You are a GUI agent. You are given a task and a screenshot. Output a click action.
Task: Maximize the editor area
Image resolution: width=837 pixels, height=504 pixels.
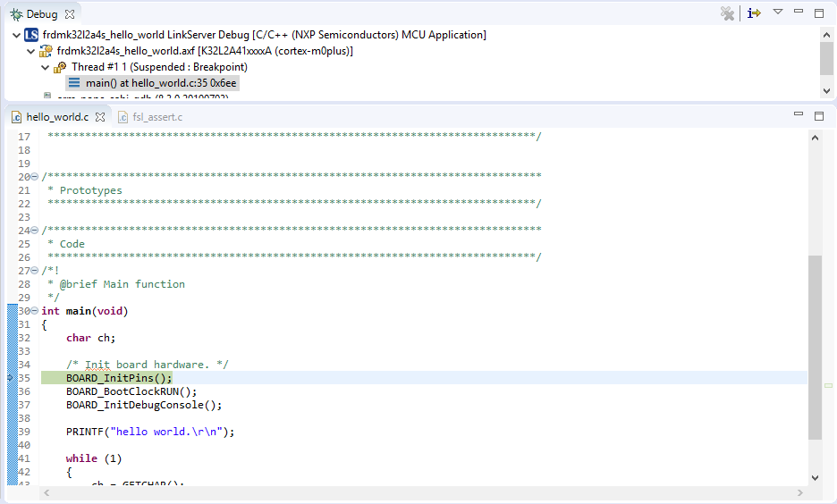tap(818, 115)
